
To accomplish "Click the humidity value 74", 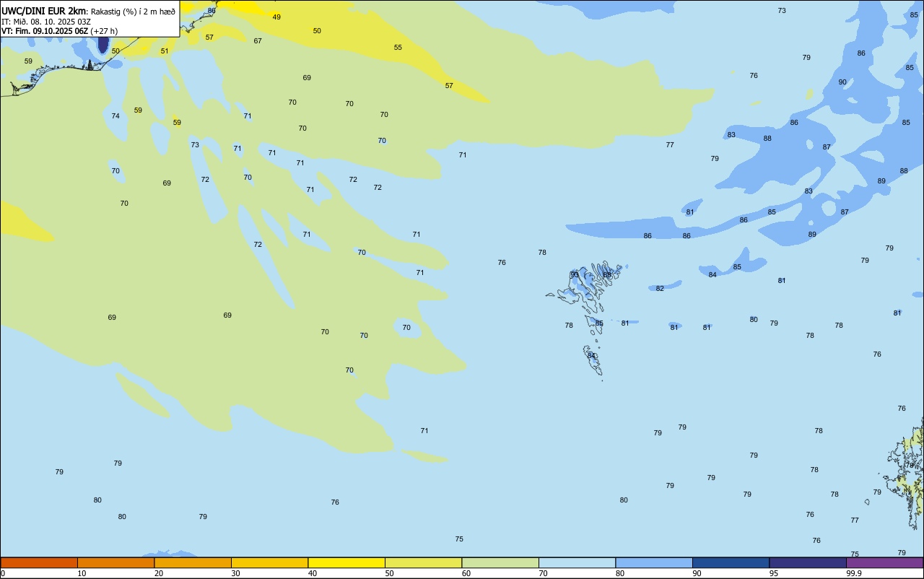I will (115, 116).
